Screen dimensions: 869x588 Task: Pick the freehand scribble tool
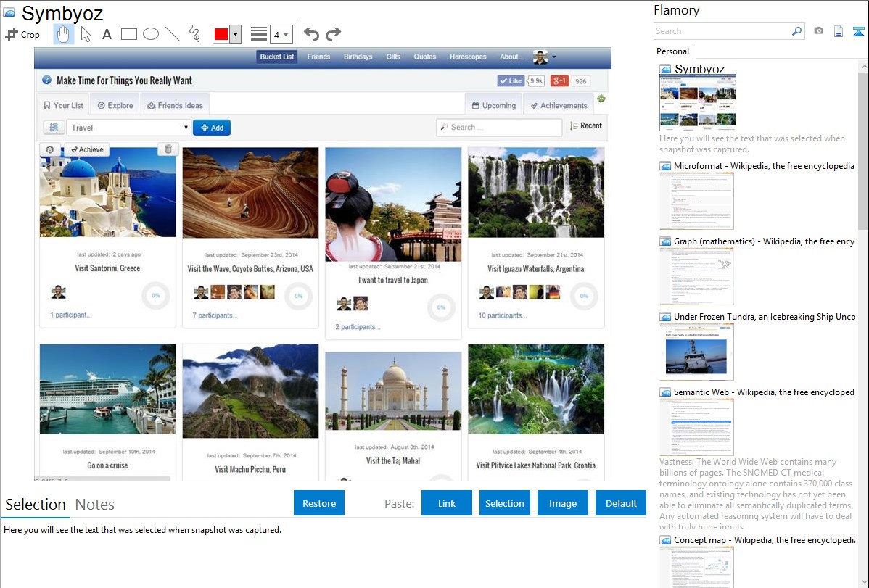[x=194, y=34]
